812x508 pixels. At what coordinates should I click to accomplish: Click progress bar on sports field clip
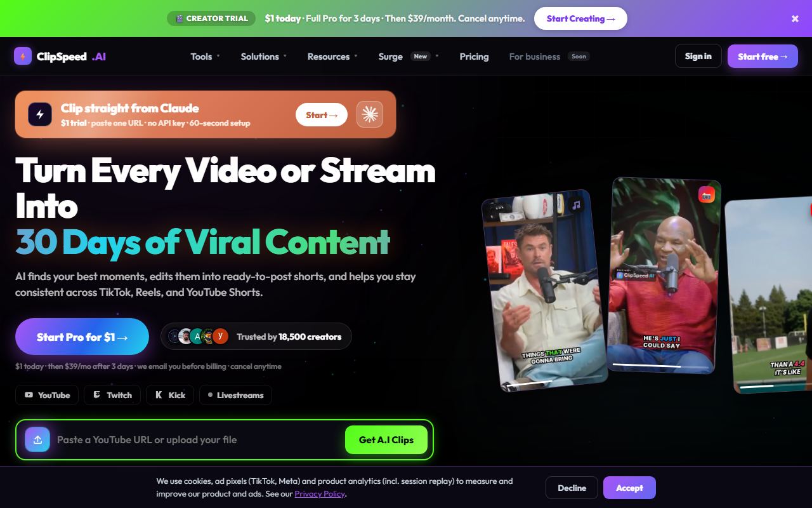pos(775,386)
